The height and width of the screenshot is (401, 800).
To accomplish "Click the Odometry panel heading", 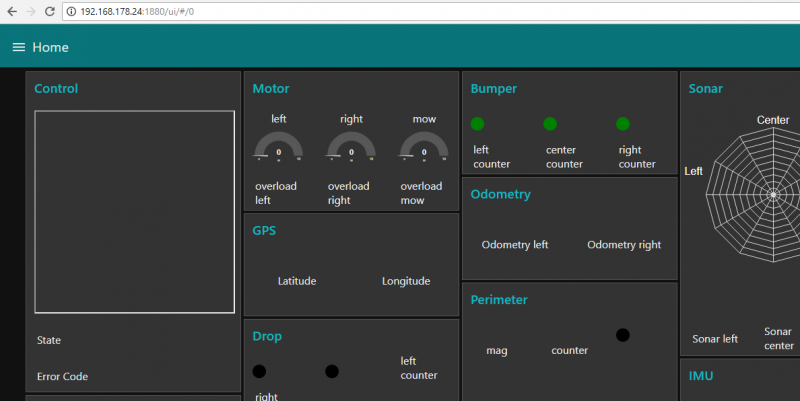I will coord(501,194).
